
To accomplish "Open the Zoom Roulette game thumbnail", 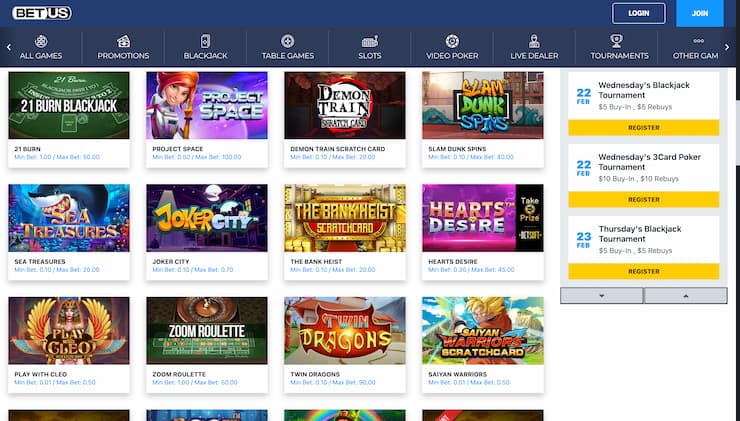I will [x=207, y=330].
